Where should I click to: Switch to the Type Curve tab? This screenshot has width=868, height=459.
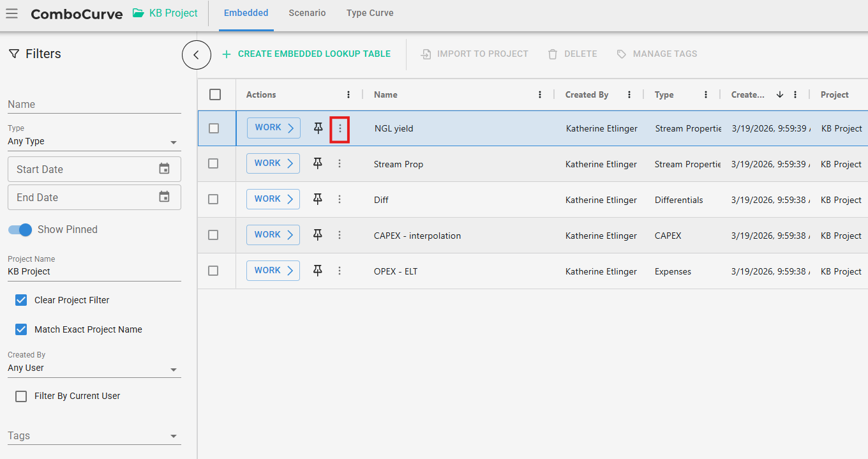pyautogui.click(x=370, y=13)
